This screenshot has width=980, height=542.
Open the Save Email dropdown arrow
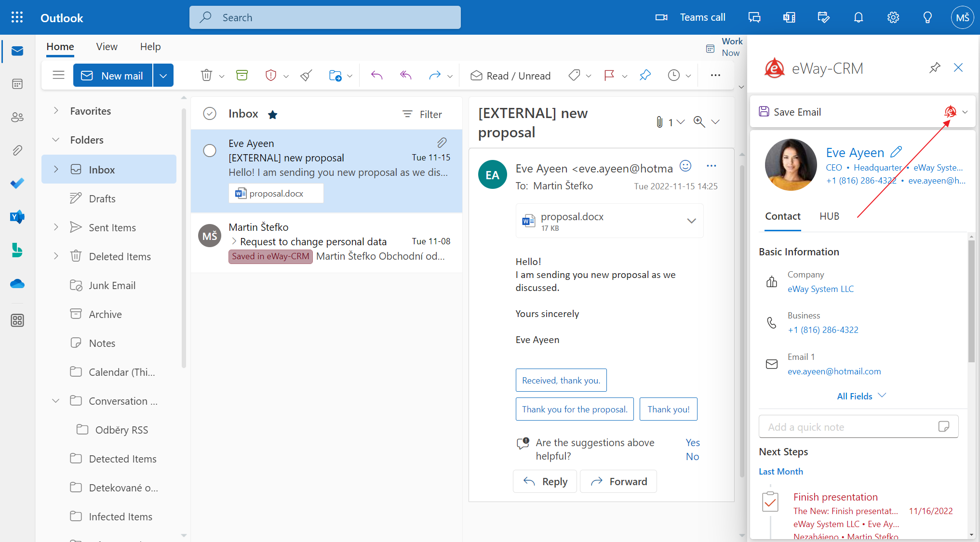pyautogui.click(x=965, y=112)
